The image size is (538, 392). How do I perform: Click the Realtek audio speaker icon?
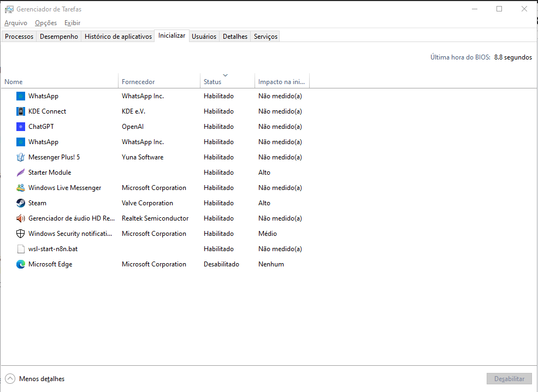coord(21,218)
